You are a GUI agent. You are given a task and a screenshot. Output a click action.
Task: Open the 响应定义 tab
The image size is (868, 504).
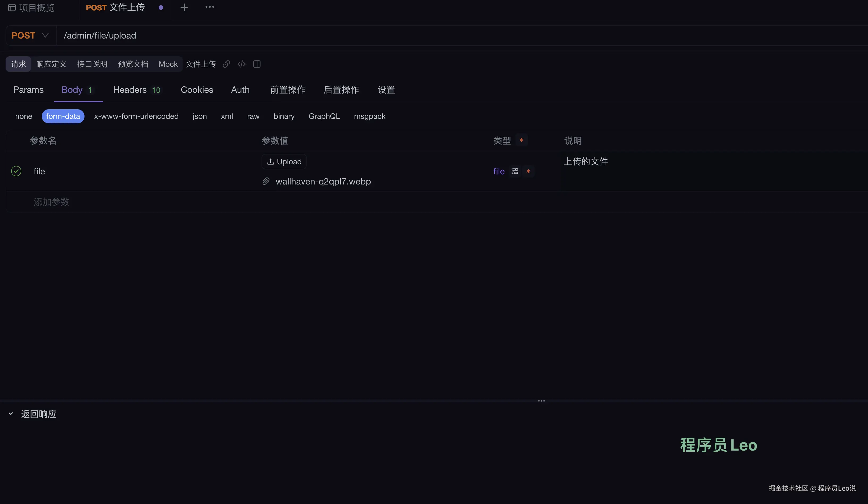(51, 64)
